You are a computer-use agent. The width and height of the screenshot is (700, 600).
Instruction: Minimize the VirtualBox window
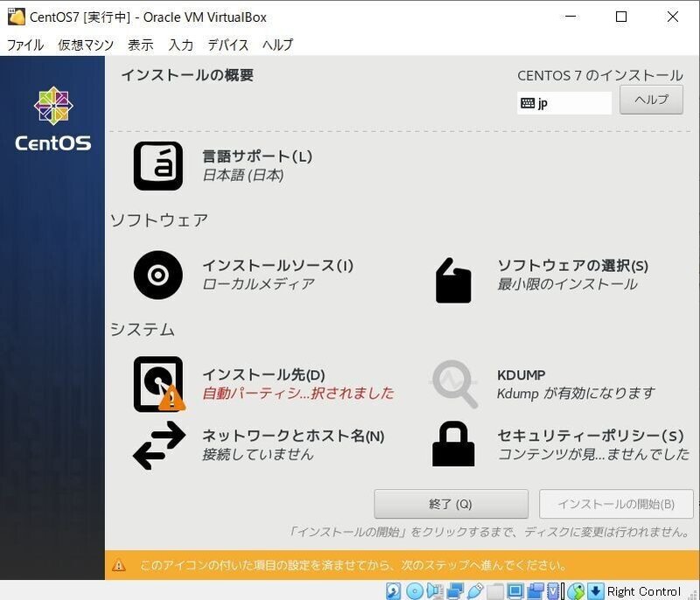[x=570, y=17]
